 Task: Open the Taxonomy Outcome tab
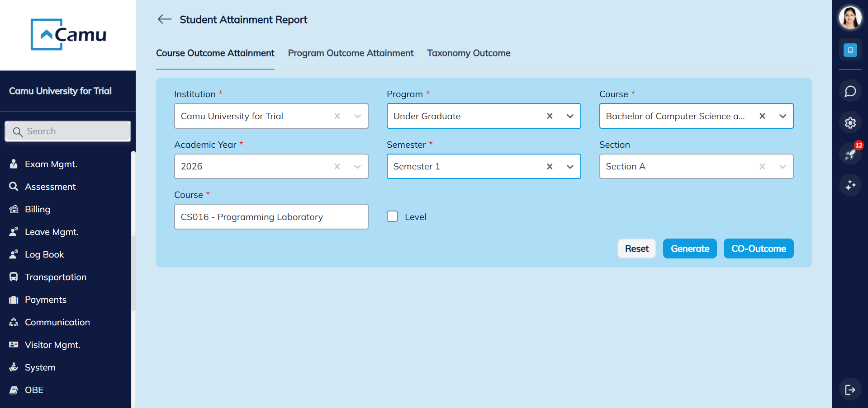468,53
